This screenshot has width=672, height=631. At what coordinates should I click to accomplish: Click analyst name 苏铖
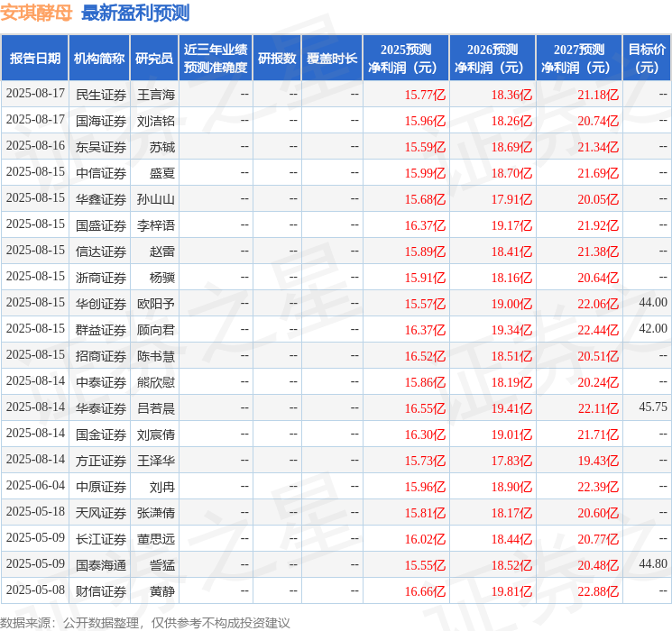tap(162, 147)
